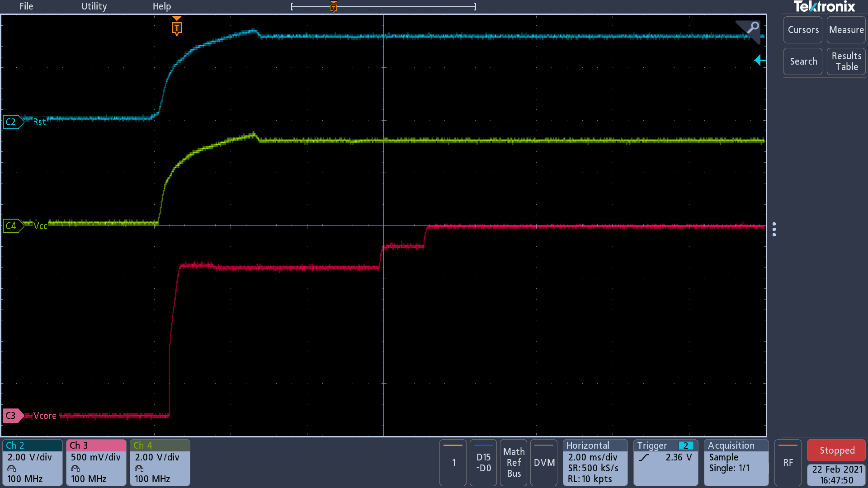The width and height of the screenshot is (868, 488).
Task: Click the zoom magnifier icon
Action: coord(752,28)
